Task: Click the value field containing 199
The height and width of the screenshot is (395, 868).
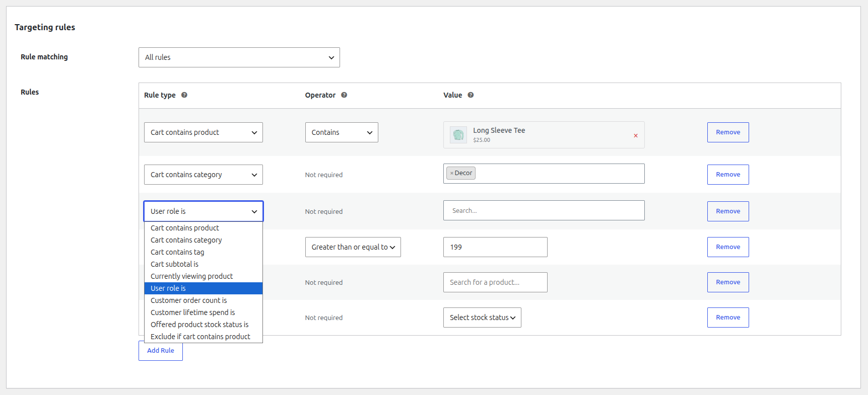Action: click(x=495, y=247)
